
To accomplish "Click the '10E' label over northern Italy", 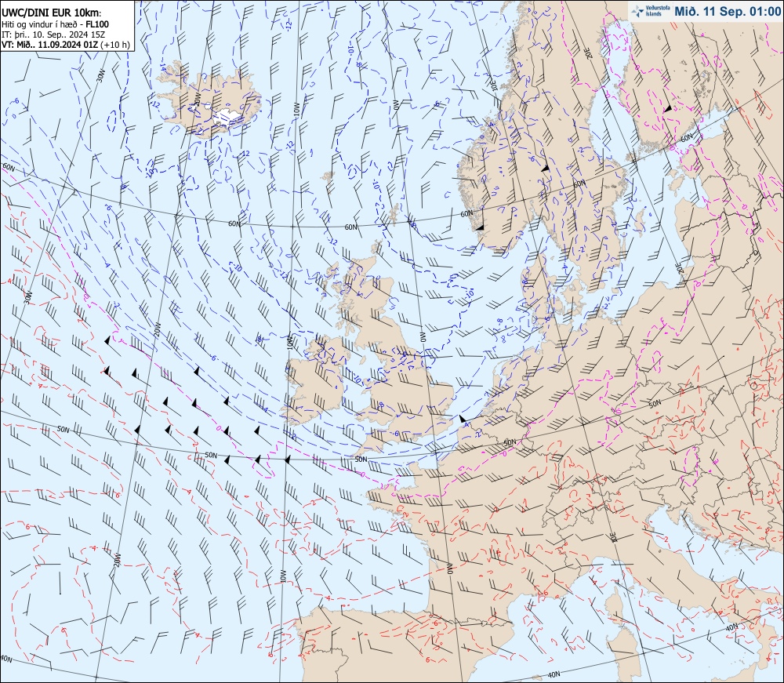I will click(x=613, y=537).
